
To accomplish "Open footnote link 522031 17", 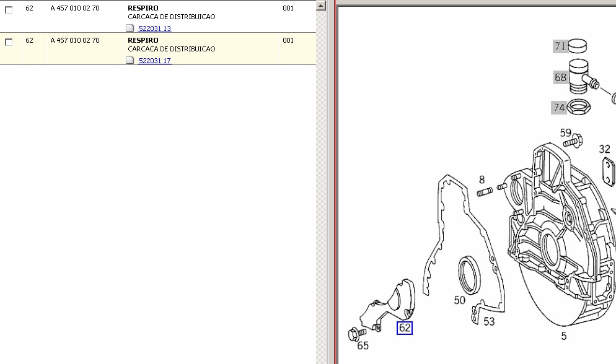I will (154, 61).
